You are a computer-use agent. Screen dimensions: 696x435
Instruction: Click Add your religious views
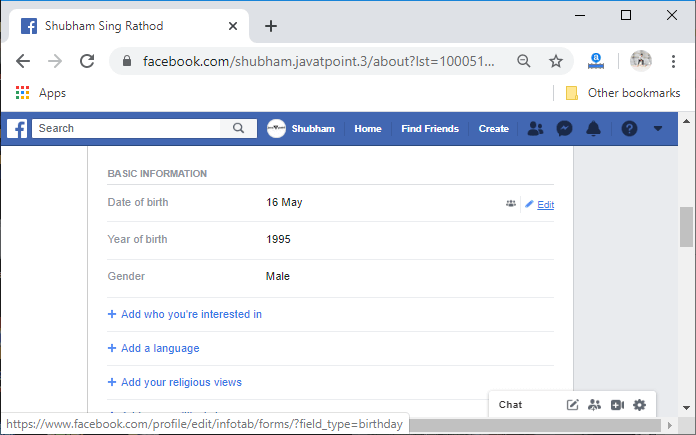click(182, 382)
